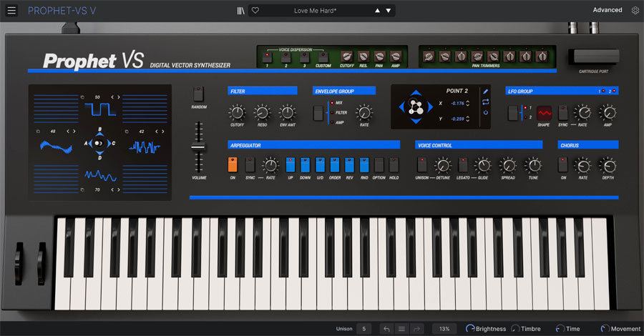Open the hamburger main menu
This screenshot has height=336, width=644.
pyautogui.click(x=11, y=10)
